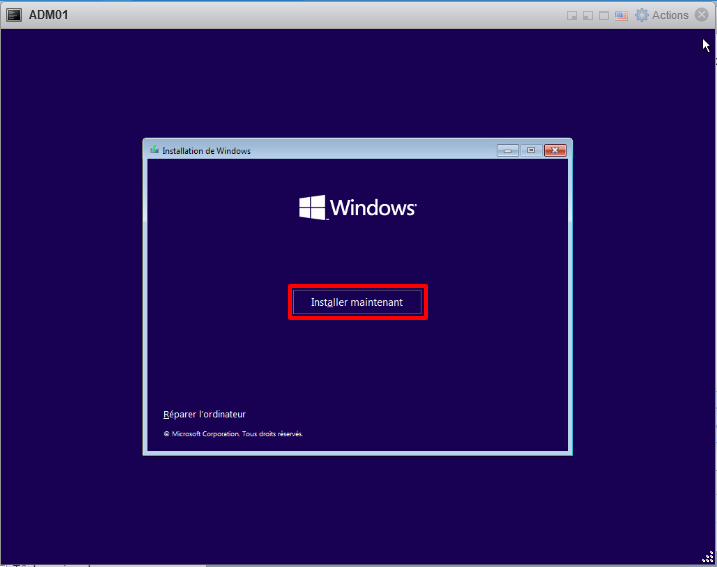
Task: Minimize the Installation de Windows dialog
Action: pos(508,151)
